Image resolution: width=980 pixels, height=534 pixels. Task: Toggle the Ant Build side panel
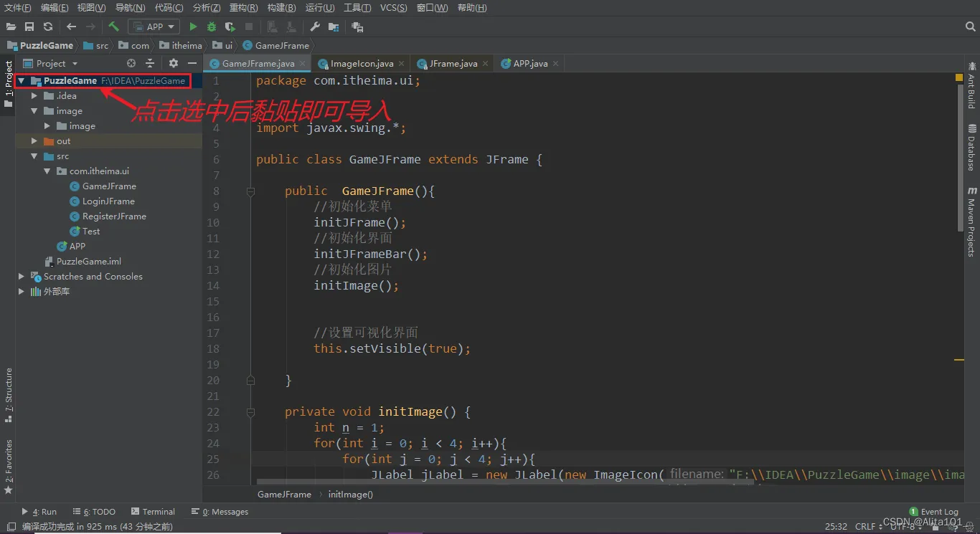(x=971, y=85)
